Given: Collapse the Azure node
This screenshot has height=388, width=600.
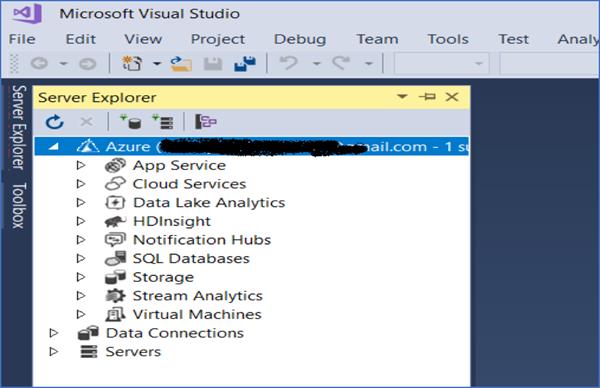Looking at the screenshot, I should [x=54, y=147].
